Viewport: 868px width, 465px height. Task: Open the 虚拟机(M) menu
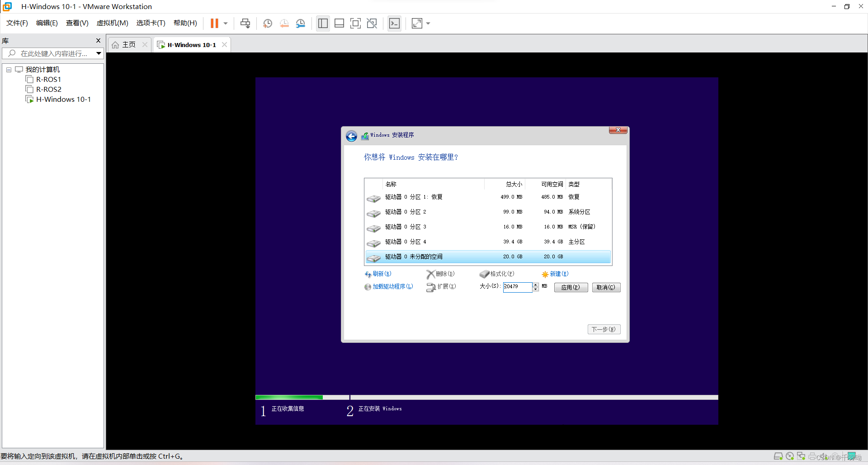(x=113, y=23)
